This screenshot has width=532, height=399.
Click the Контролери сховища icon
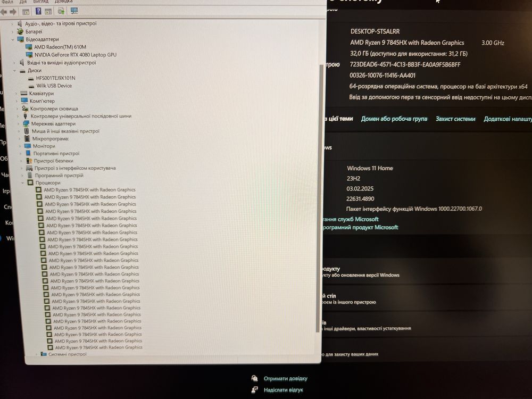(x=25, y=109)
